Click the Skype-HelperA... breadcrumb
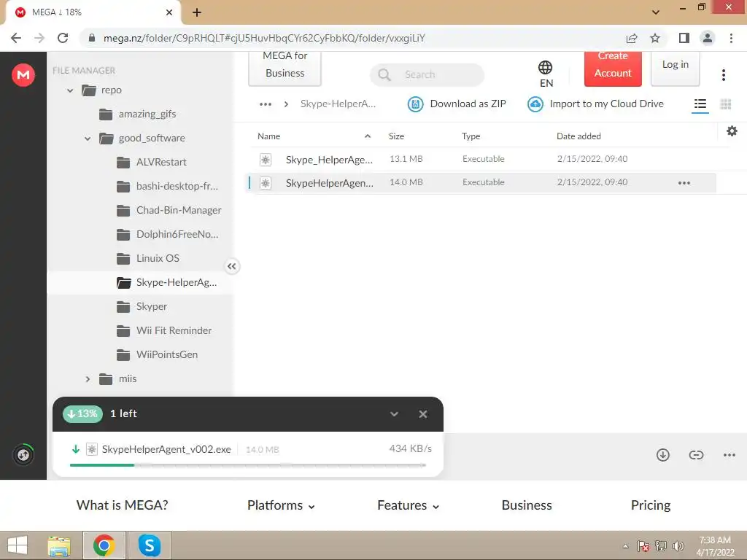The image size is (747, 560). click(x=338, y=104)
